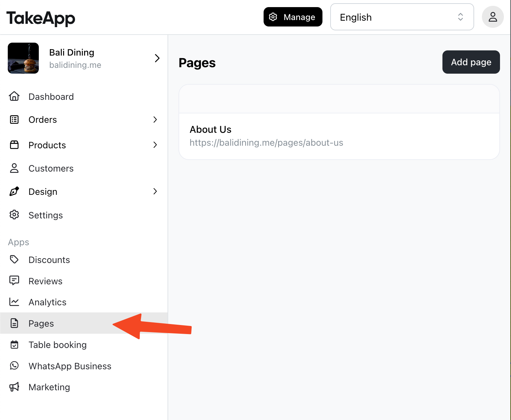
Task: Click the Dashboard home icon
Action: (14, 96)
